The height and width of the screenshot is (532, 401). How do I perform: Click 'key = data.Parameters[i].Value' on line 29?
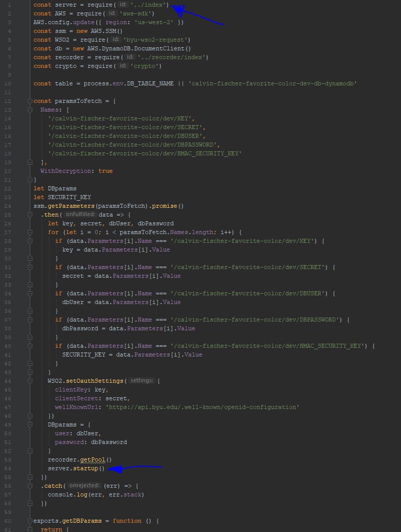click(x=116, y=250)
